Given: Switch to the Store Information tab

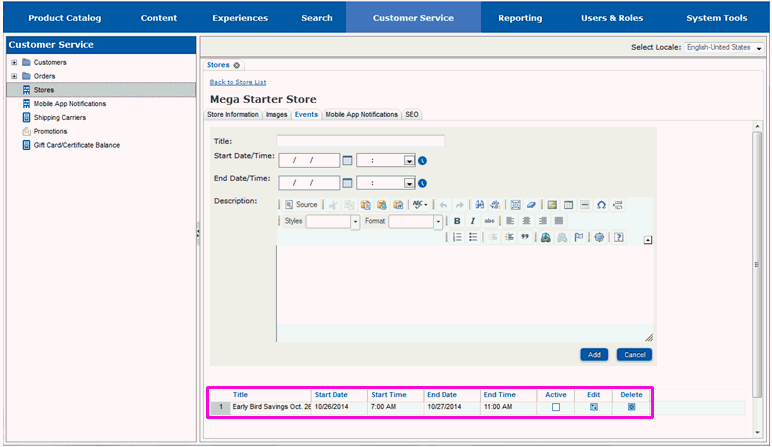Looking at the screenshot, I should pos(232,115).
